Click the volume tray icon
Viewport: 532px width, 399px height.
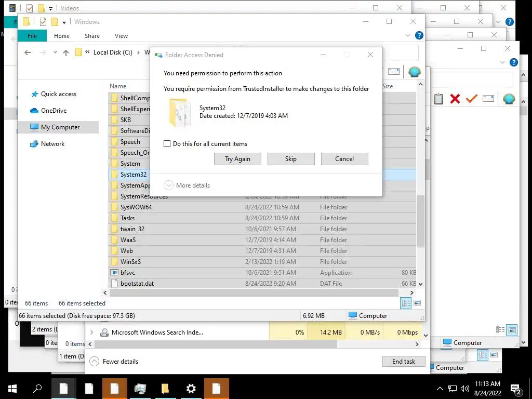click(465, 389)
